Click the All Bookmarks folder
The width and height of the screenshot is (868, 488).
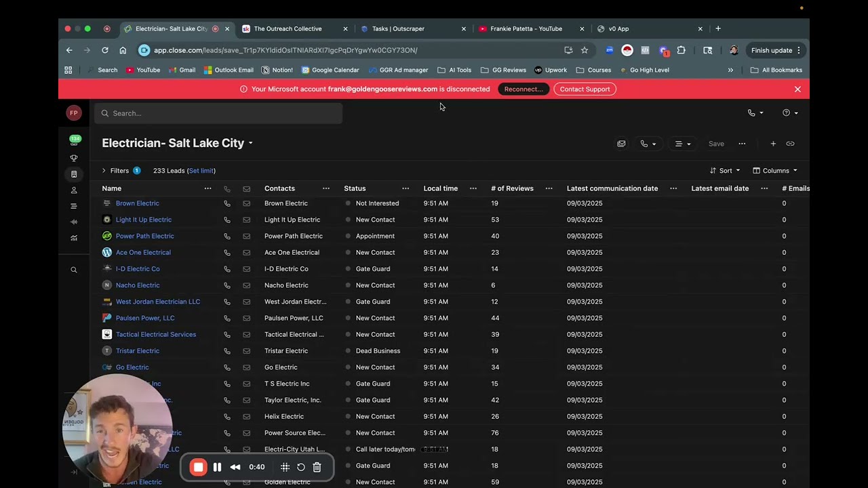(776, 70)
